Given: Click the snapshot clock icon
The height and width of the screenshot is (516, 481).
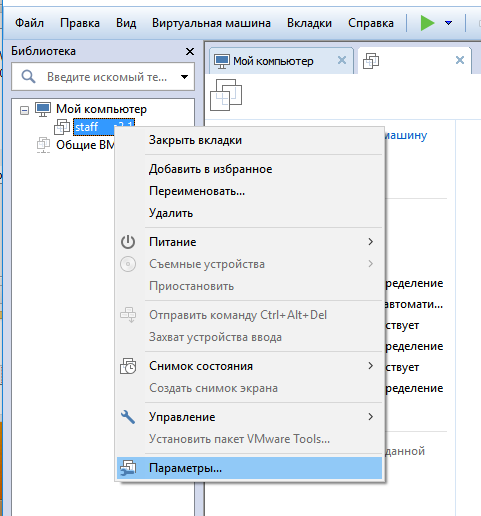Looking at the screenshot, I should click(128, 366).
